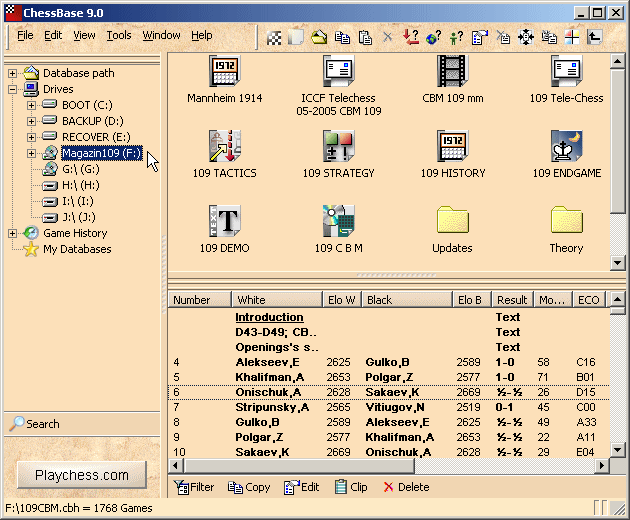
Task: Sort game list by ECO column header
Action: [589, 300]
